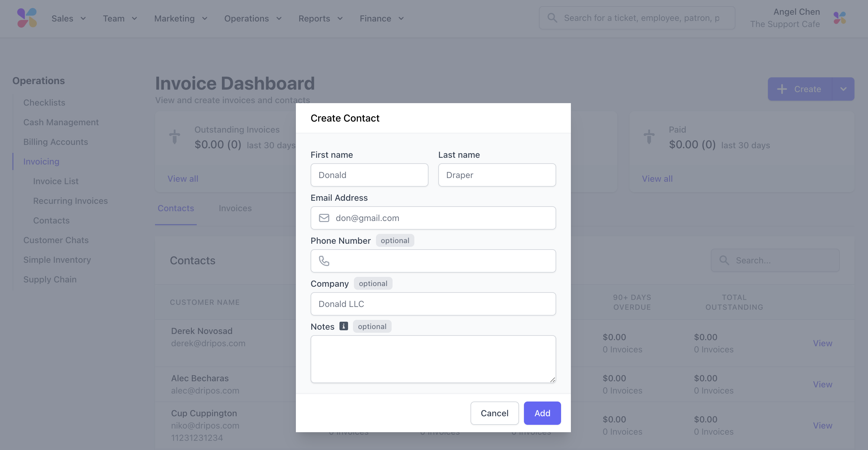Click the Add button in Create Contact
868x450 pixels.
click(x=542, y=413)
